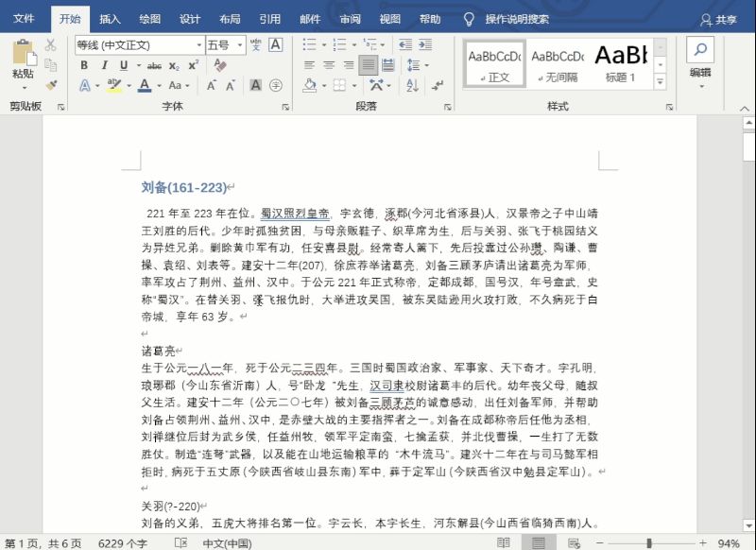The width and height of the screenshot is (756, 550).
Task: Open the 审阅 ribbon tab
Action: [350, 17]
